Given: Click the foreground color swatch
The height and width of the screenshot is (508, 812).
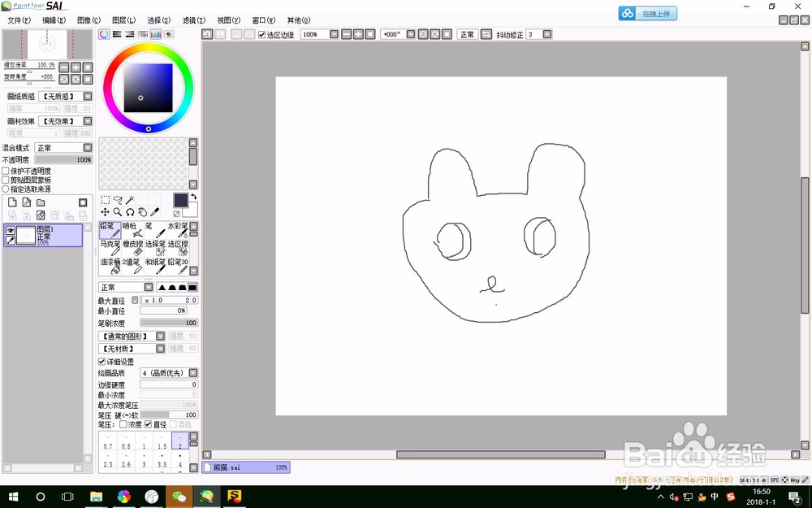Looking at the screenshot, I should (x=181, y=201).
